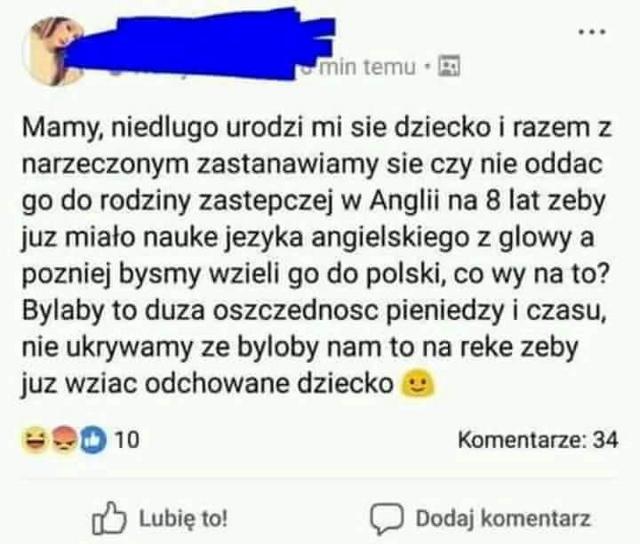Click the thumbs-up outline icon near Lubię to!
640x544 pixels.
(109, 518)
